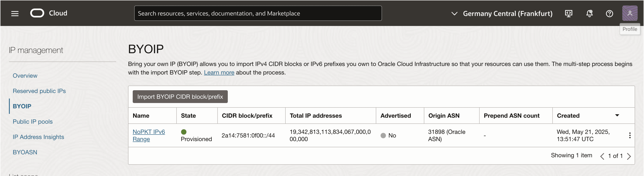Open the help question mark menu
644x176 pixels.
(x=609, y=14)
